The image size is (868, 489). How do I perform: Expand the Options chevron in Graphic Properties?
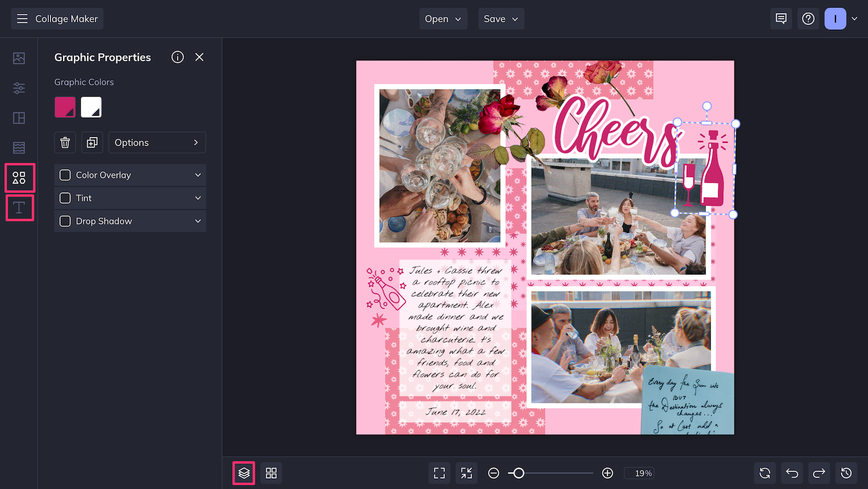pyautogui.click(x=195, y=142)
